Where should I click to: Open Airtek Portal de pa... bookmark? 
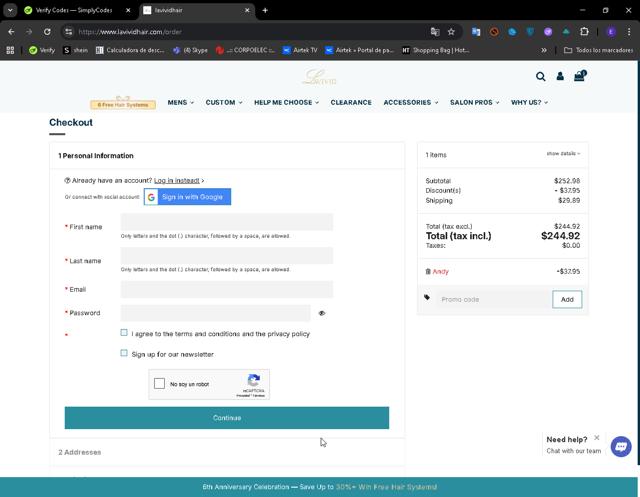tap(359, 50)
